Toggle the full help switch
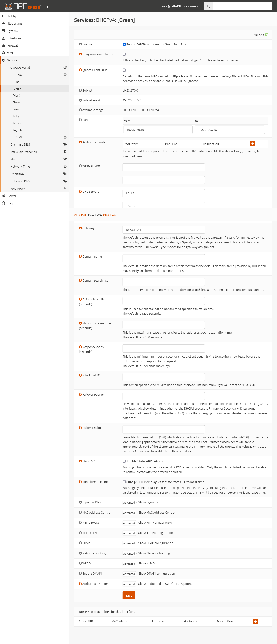The width and height of the screenshot is (277, 644). (267, 35)
